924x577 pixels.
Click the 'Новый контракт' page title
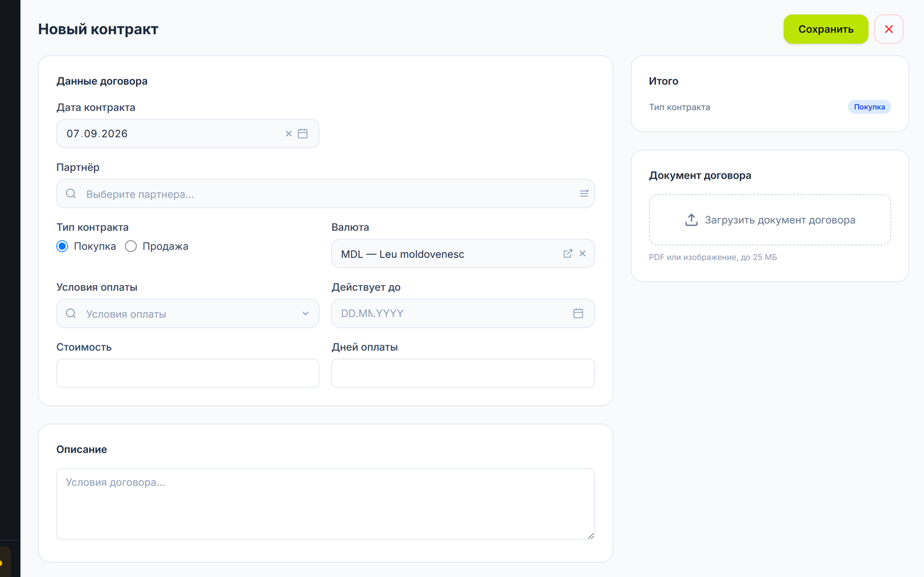point(98,29)
